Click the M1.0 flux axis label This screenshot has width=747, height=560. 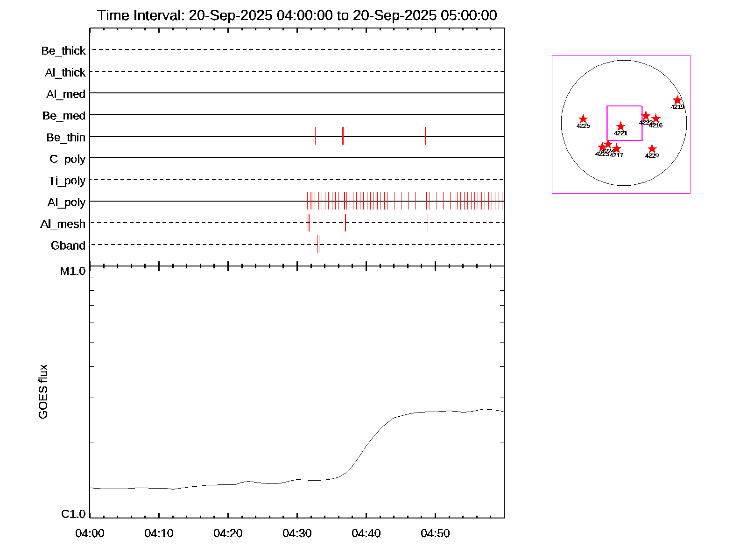pyautogui.click(x=73, y=271)
